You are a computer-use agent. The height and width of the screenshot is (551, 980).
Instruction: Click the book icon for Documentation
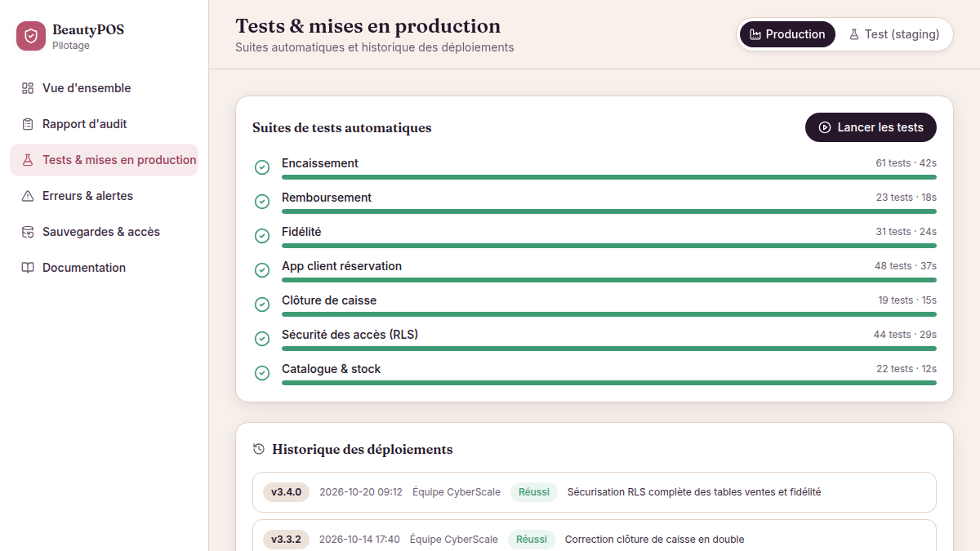(28, 268)
